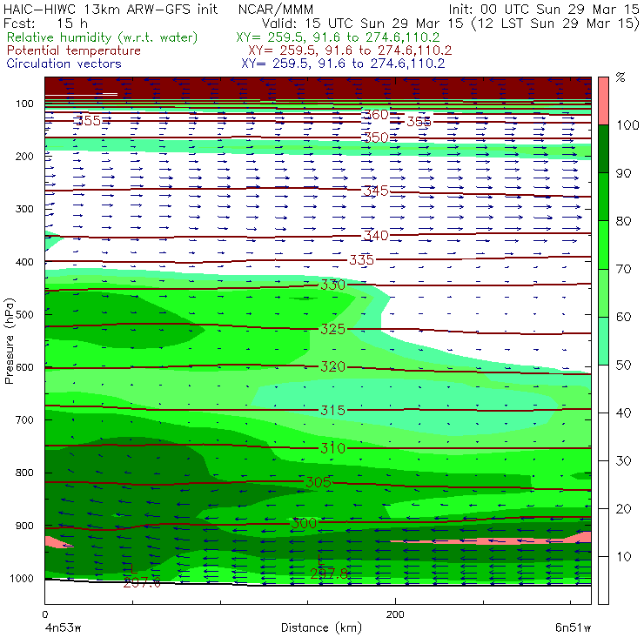Click the 'Valid: 15 UTC Sun 29 Mar 15' text

click(363, 23)
